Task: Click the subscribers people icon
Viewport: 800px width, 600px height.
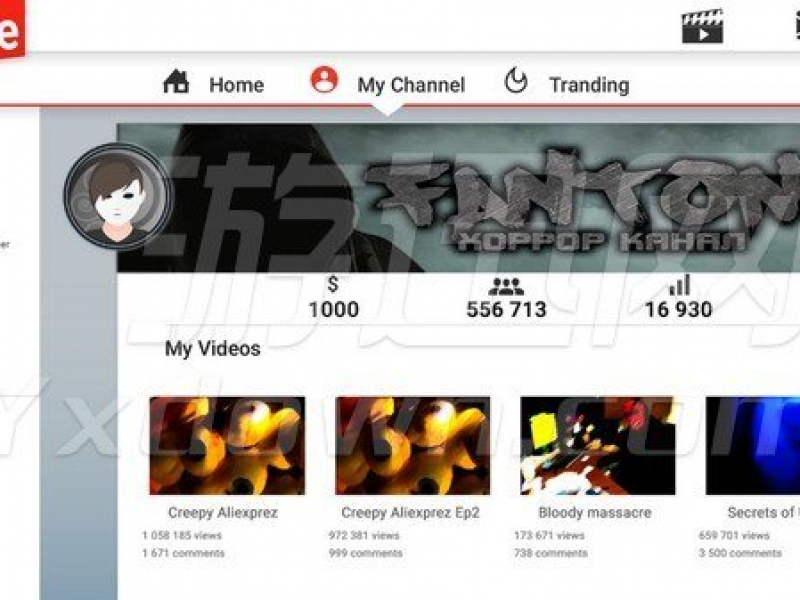Action: (x=506, y=287)
